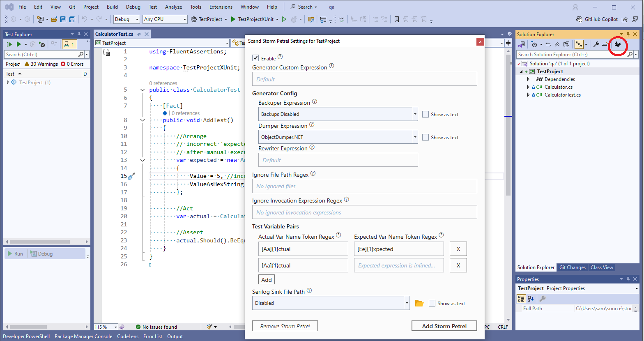Click Properties wrench icon in Solution Explorer toolbar
Screen dimensions: 644x341
tap(596, 44)
